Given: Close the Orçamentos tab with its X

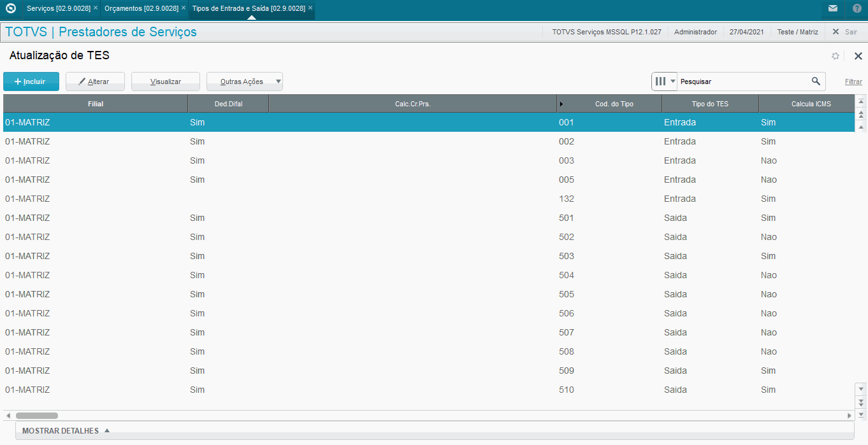Looking at the screenshot, I should click(184, 8).
